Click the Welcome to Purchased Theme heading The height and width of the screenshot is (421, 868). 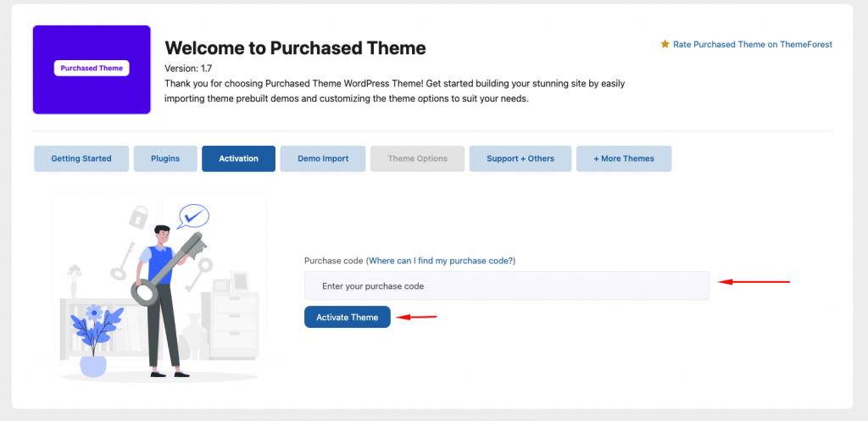[x=295, y=47]
